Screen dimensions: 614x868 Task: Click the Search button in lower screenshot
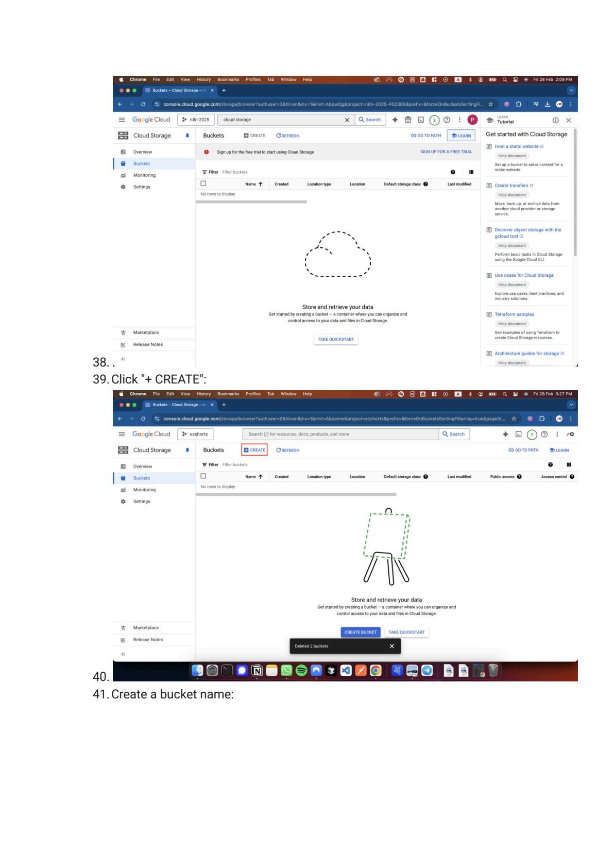click(x=454, y=434)
